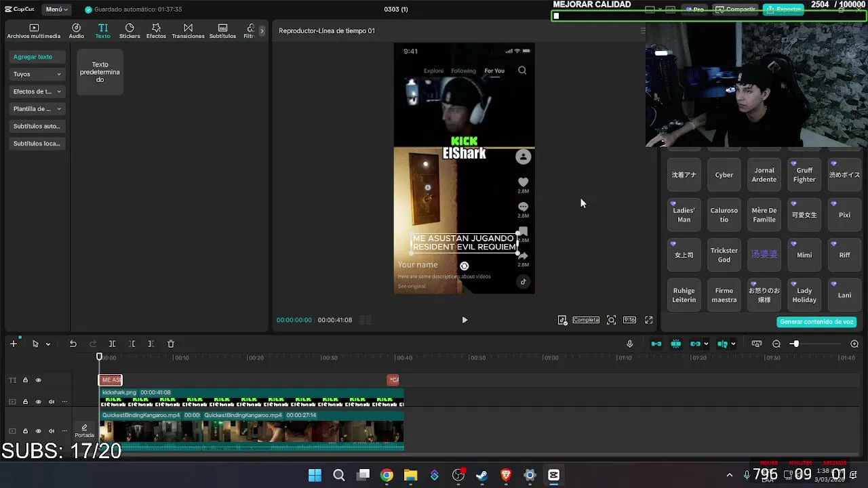The width and height of the screenshot is (868, 488).
Task: Open the preview axis dropdown arrow
Action: point(733,344)
